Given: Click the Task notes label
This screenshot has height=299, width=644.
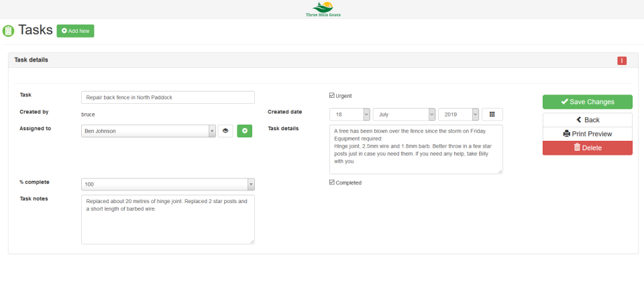Looking at the screenshot, I should [x=34, y=198].
